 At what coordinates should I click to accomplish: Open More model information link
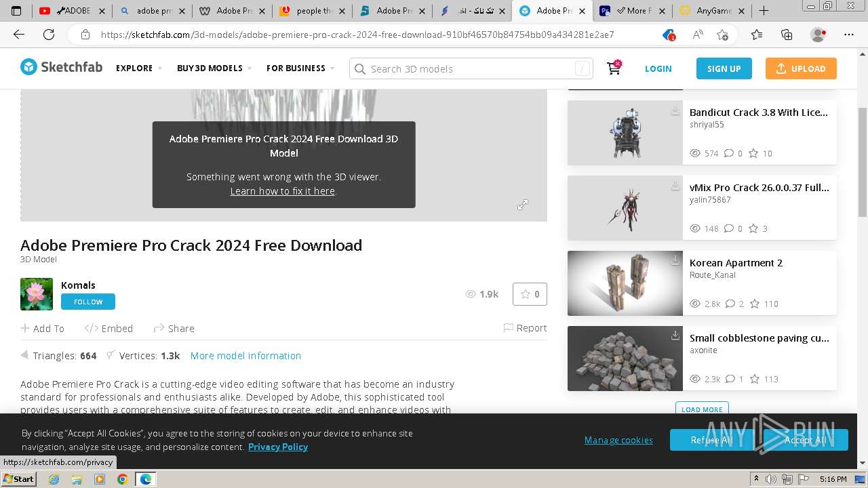[245, 356]
